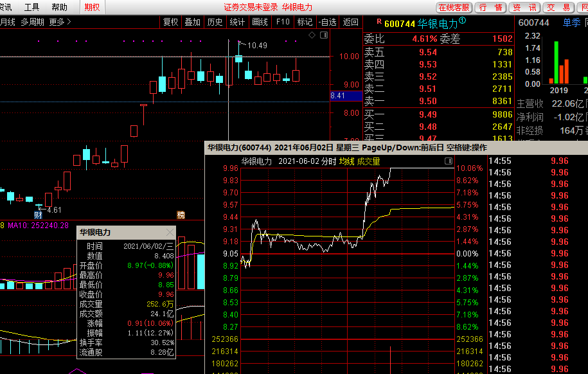This screenshot has width=588, height=374.
Task: Click the 换手率 30.52% row in the info popup
Action: 127,343
